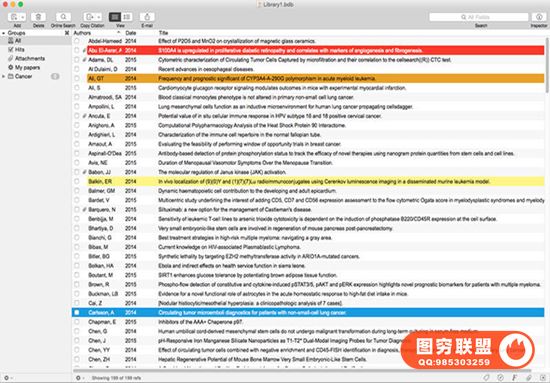Image resolution: width=550 pixels, height=383 pixels.
Task: Click the rightmost status bar square icon
Action: [x=542, y=377]
